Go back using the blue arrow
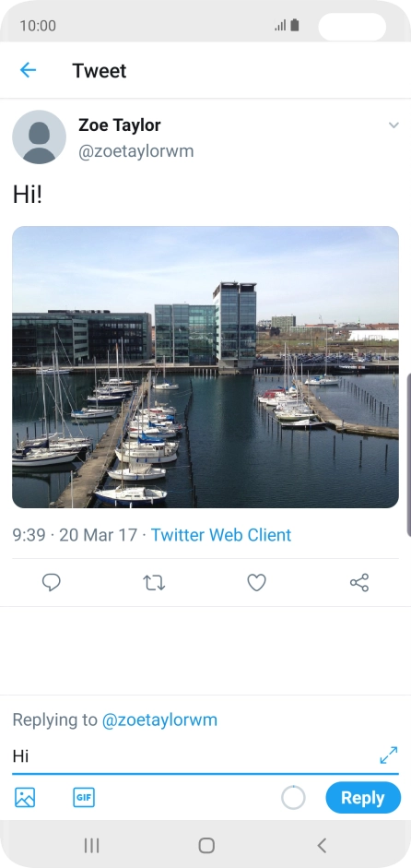The height and width of the screenshot is (868, 411). pos(28,70)
